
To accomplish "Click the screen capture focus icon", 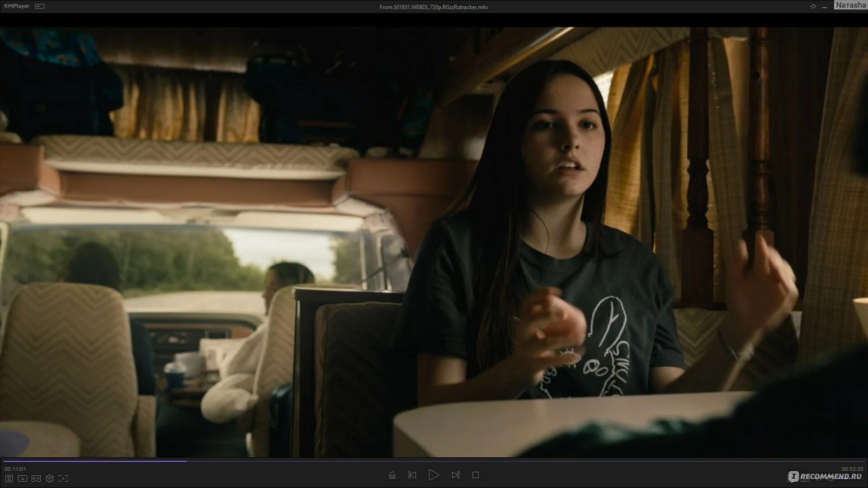I will pos(63,479).
